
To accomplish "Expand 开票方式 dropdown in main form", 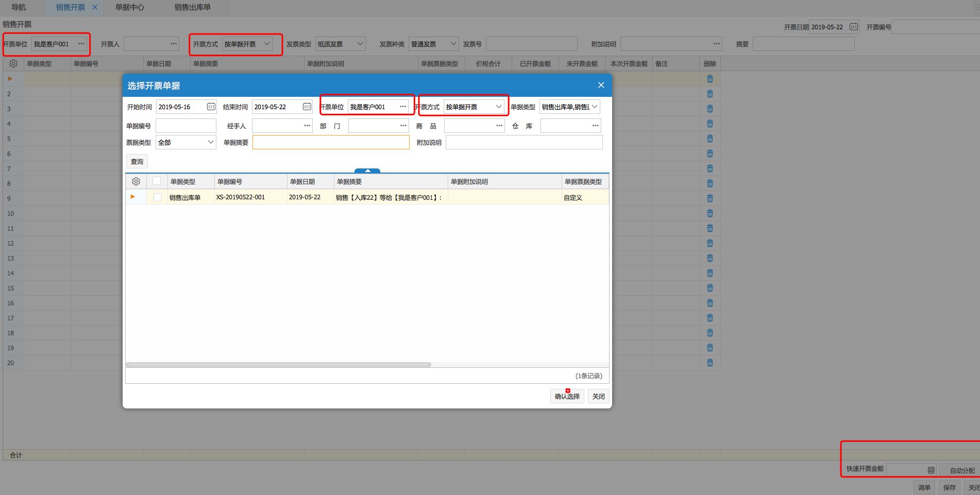I will (x=267, y=44).
